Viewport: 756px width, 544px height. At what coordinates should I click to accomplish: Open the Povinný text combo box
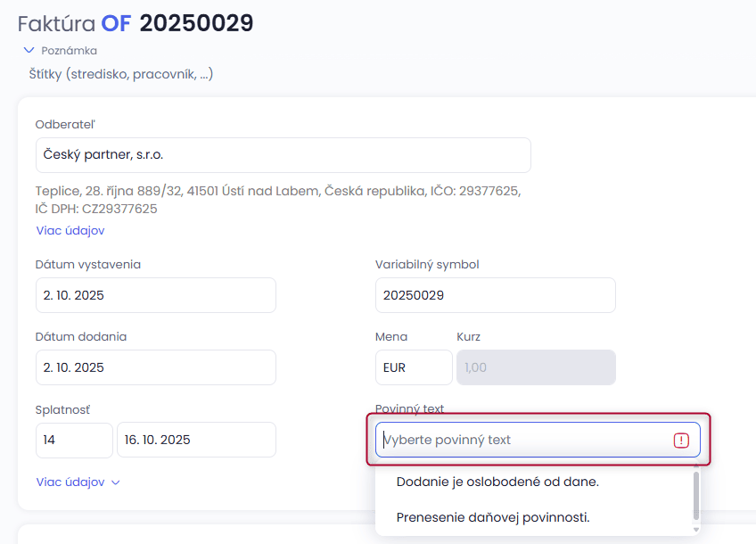coord(524,440)
